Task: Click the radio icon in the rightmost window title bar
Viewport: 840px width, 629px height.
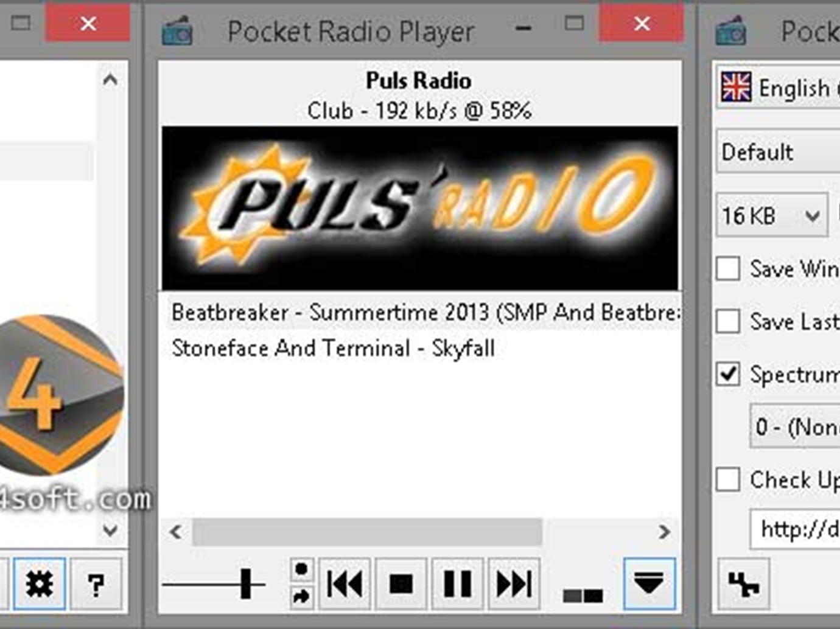Action: tap(730, 31)
